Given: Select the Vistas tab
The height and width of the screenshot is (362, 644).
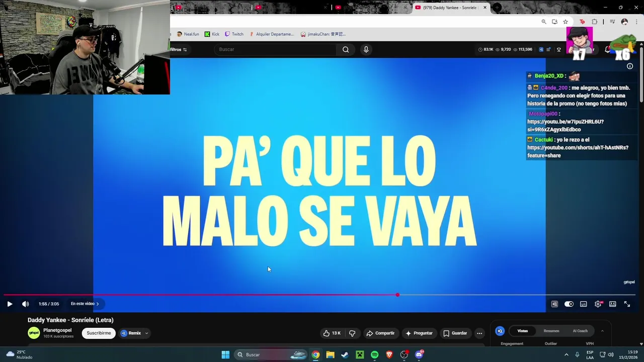Looking at the screenshot, I should pos(523,331).
